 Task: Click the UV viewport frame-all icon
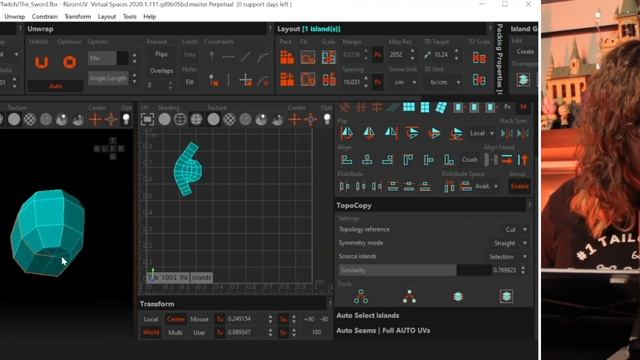(147, 119)
